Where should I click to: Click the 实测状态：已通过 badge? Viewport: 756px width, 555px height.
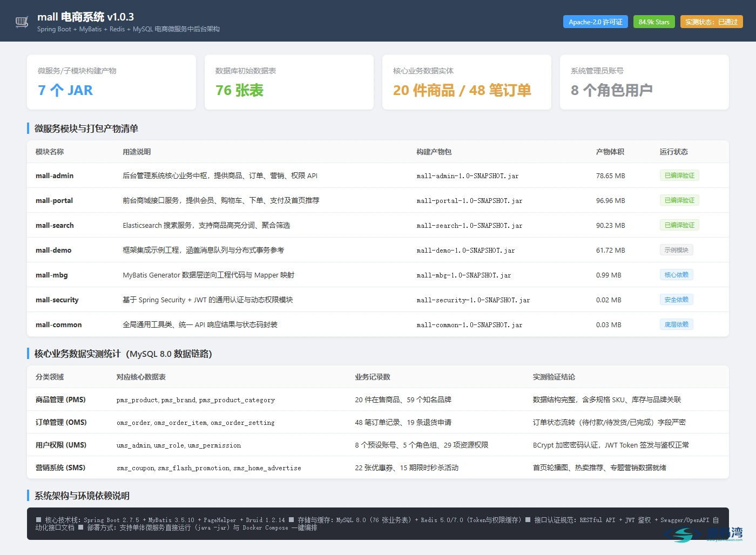pyautogui.click(x=711, y=22)
